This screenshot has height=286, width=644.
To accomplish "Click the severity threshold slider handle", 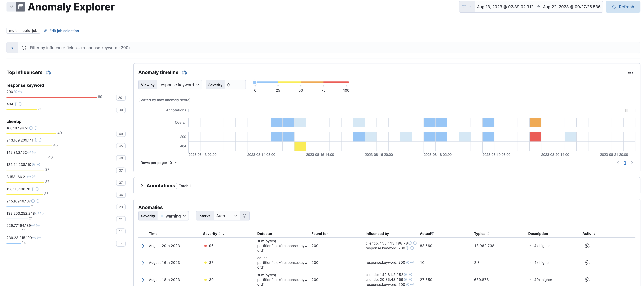I will pyautogui.click(x=255, y=82).
